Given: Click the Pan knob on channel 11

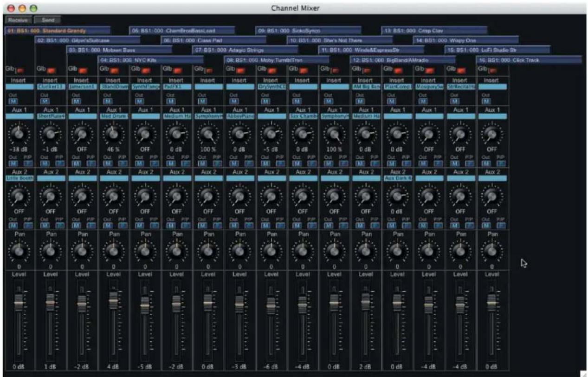Looking at the screenshot, I should coord(334,250).
